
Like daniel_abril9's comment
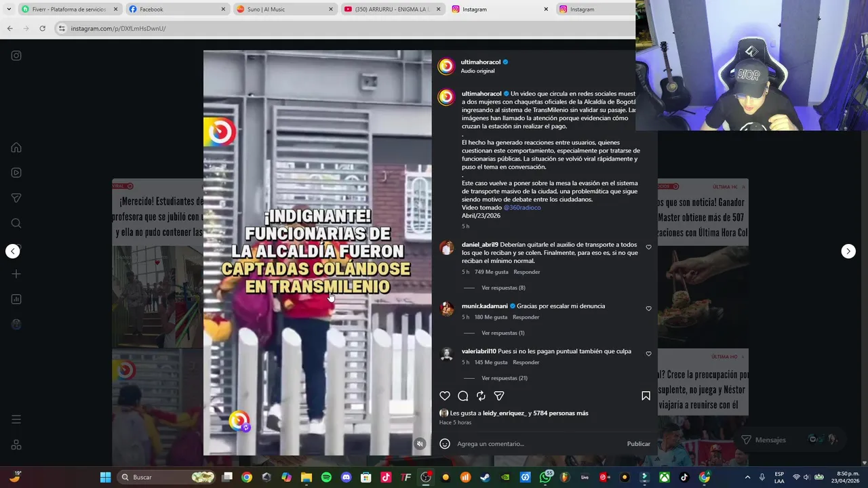click(648, 247)
